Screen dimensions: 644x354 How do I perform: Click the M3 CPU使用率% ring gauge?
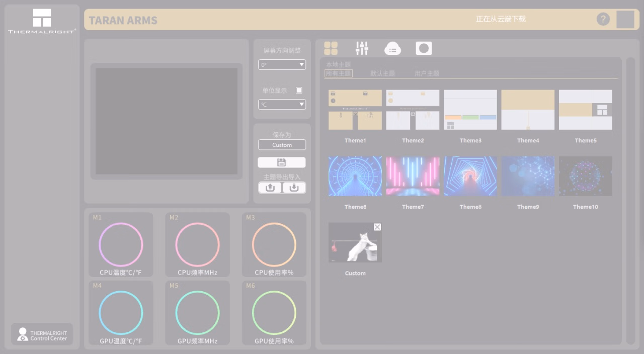(274, 245)
